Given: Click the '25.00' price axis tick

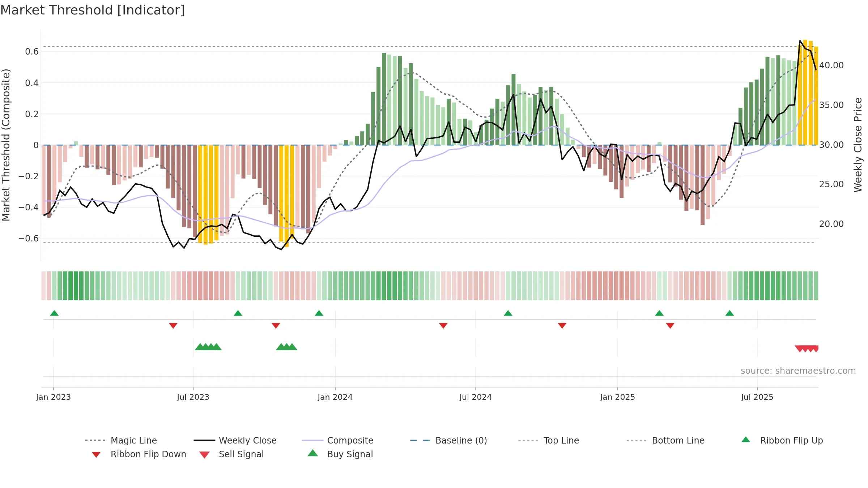Looking at the screenshot, I should [x=831, y=184].
